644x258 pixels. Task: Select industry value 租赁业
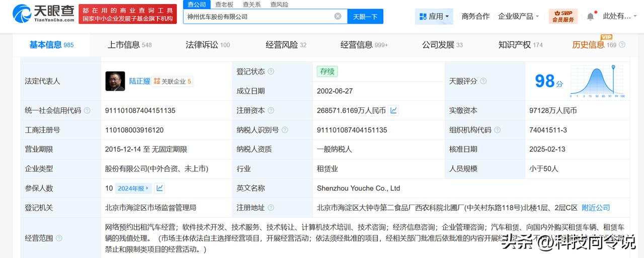pyautogui.click(x=327, y=169)
